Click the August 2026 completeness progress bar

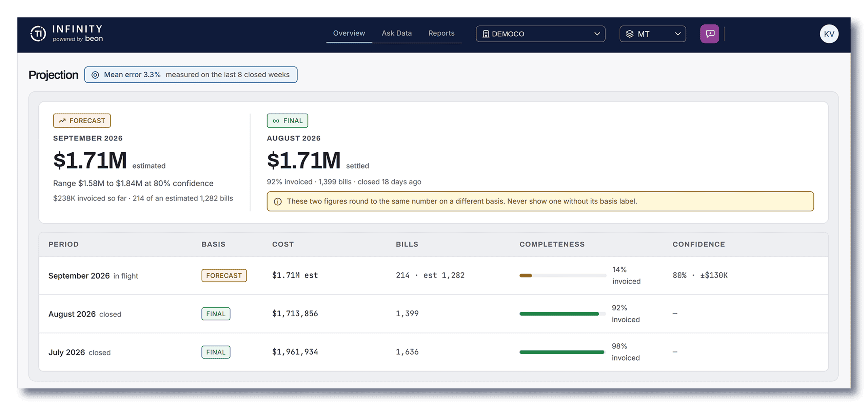pyautogui.click(x=562, y=314)
